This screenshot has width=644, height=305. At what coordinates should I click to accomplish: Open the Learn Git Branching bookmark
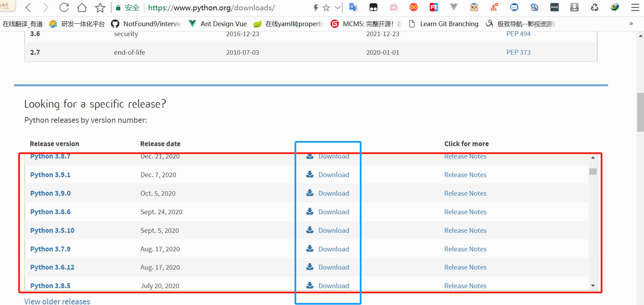pyautogui.click(x=444, y=24)
